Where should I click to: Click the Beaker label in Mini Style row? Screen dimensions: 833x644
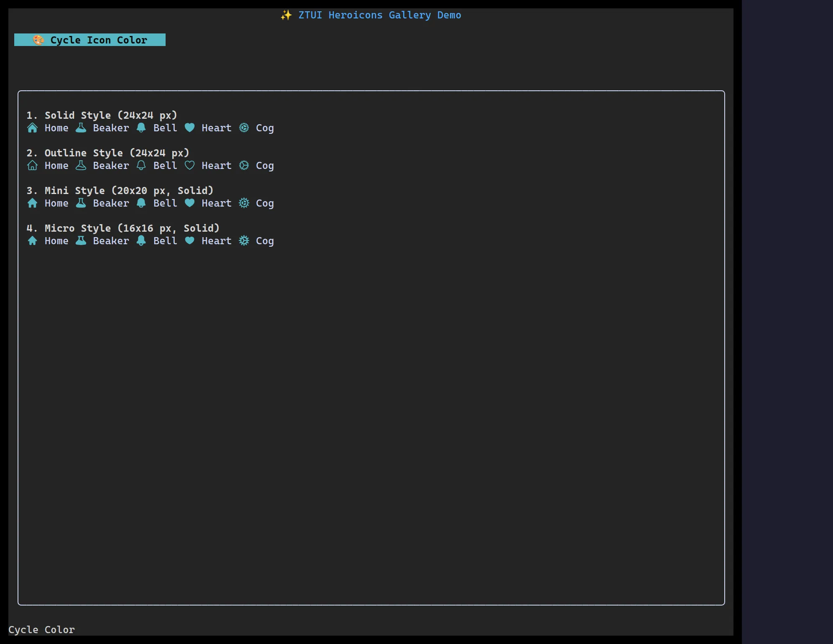tap(111, 203)
